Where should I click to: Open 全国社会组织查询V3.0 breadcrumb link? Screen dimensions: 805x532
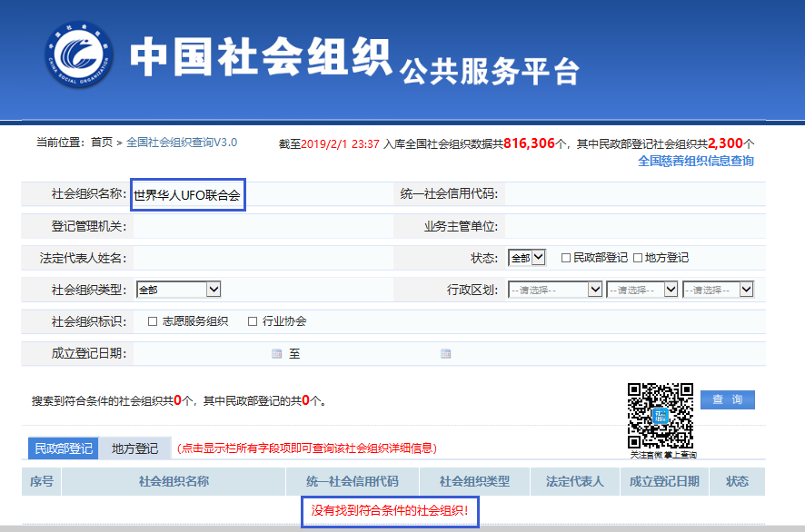pos(182,143)
